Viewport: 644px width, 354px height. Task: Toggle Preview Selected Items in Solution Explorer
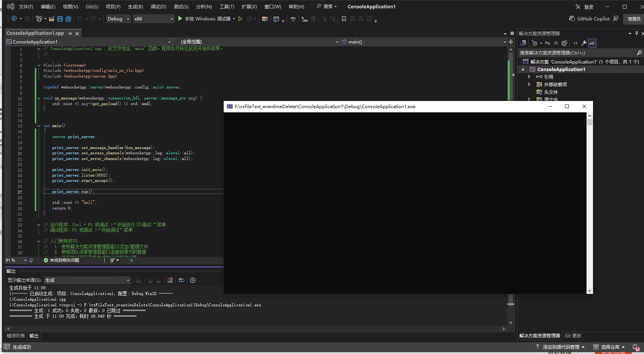[592, 43]
